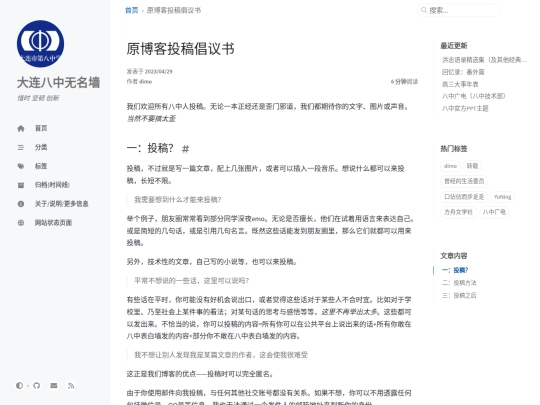This screenshot has width=540, height=405.
Task: Open 归档(时间线) sidebar menu item
Action: tap(52, 185)
